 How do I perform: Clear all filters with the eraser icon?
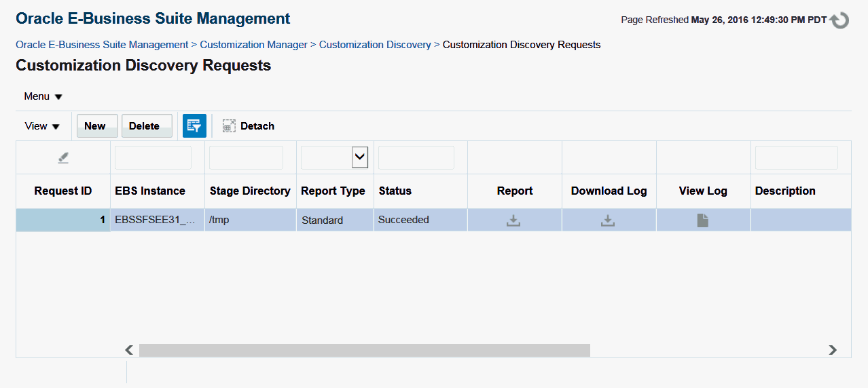tap(63, 157)
